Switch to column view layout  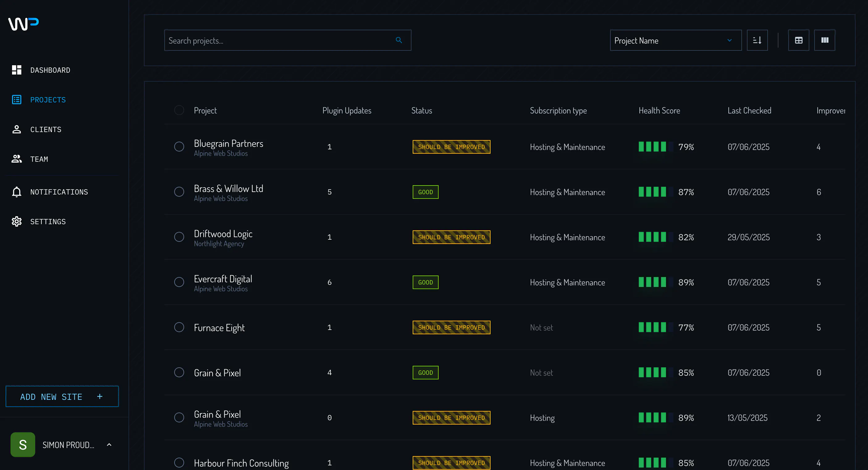824,40
